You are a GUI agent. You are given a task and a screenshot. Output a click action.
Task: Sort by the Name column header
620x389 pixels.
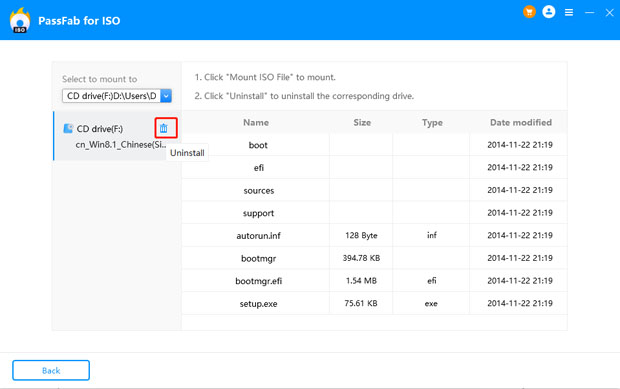point(256,123)
